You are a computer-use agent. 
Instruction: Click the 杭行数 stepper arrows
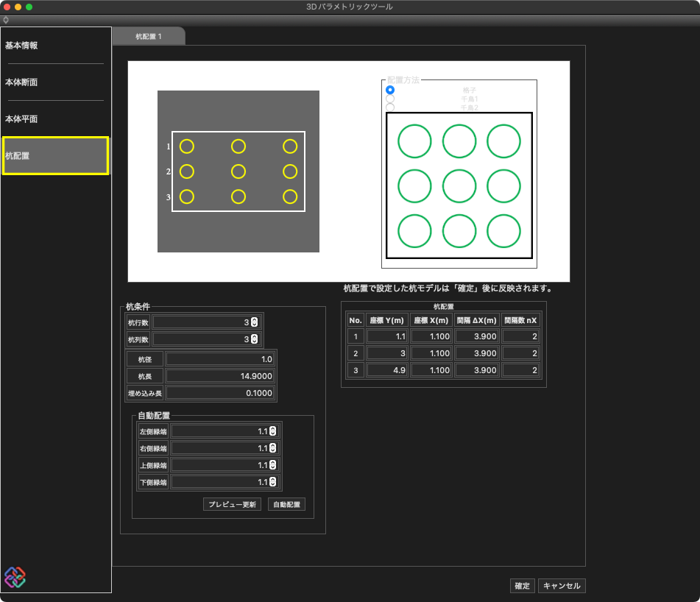pyautogui.click(x=254, y=322)
